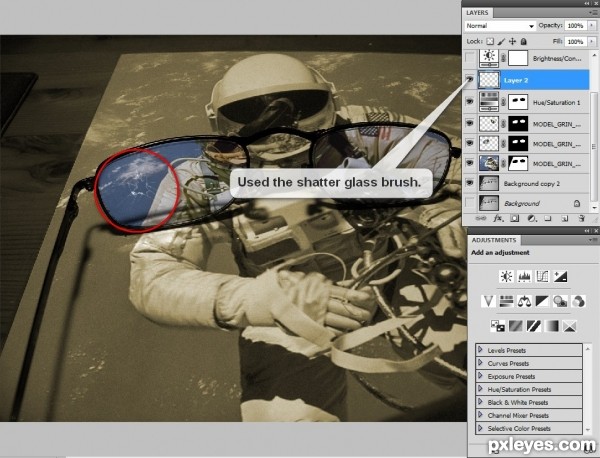Expand Curves Presets
This screenshot has height=458, width=600.
pos(480,363)
